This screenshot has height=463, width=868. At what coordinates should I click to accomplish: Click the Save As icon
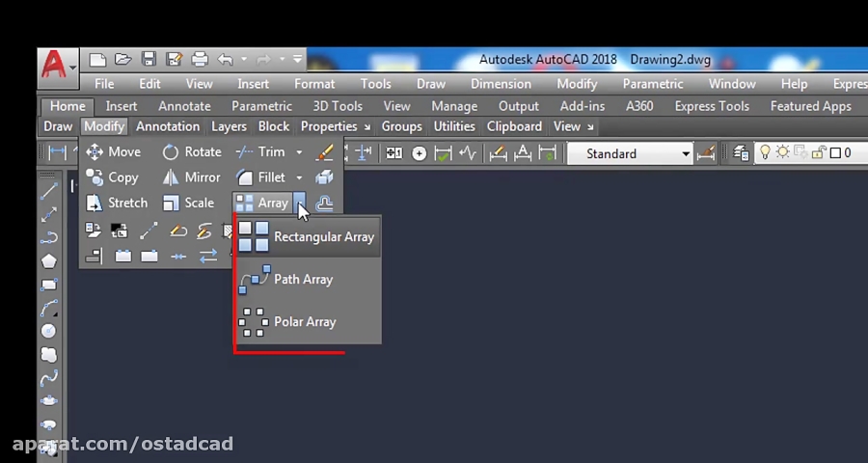(174, 59)
